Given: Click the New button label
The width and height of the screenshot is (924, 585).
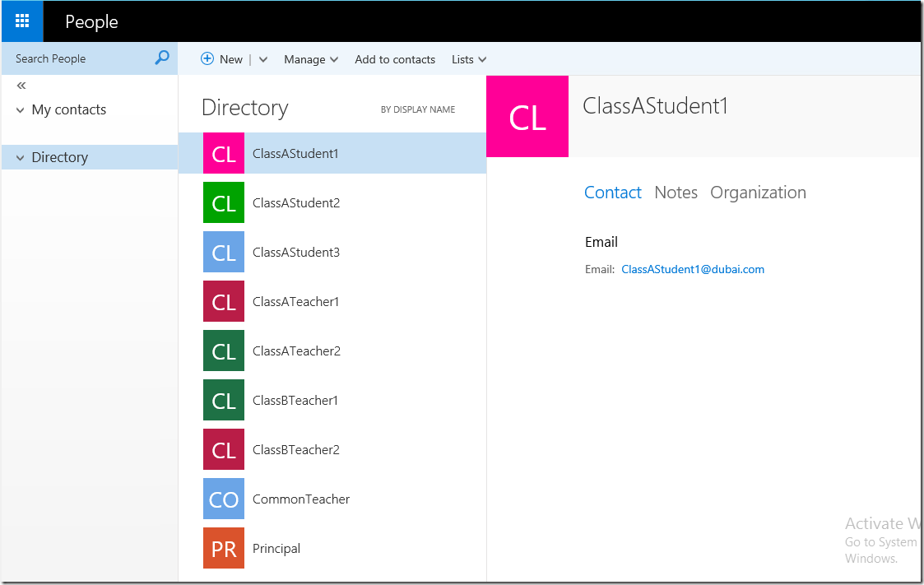Looking at the screenshot, I should [x=231, y=59].
